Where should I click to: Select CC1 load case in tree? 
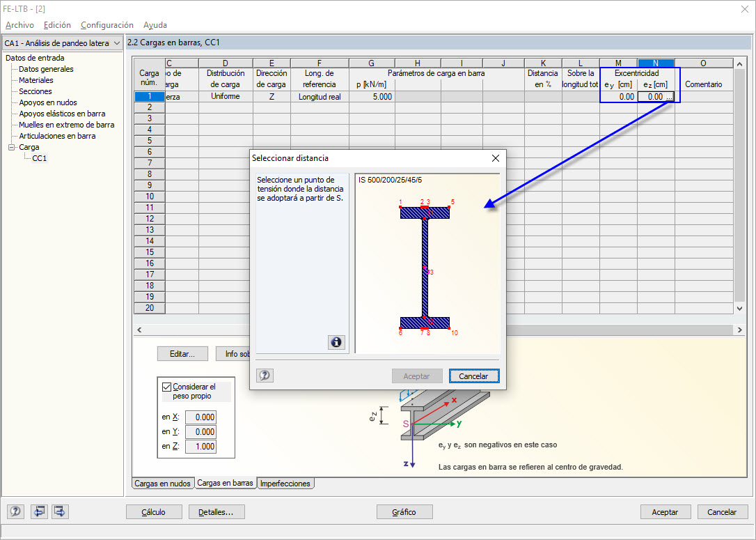pos(40,158)
